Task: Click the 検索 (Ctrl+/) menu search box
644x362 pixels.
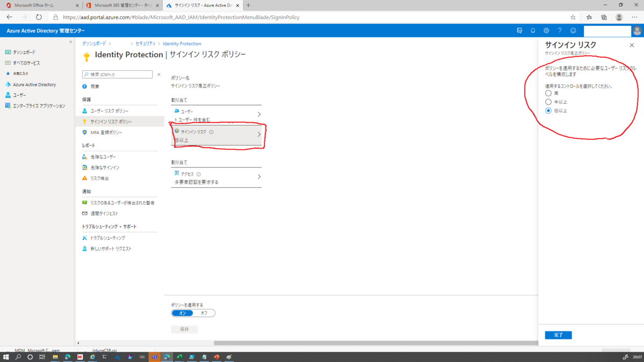Action: pyautogui.click(x=118, y=75)
